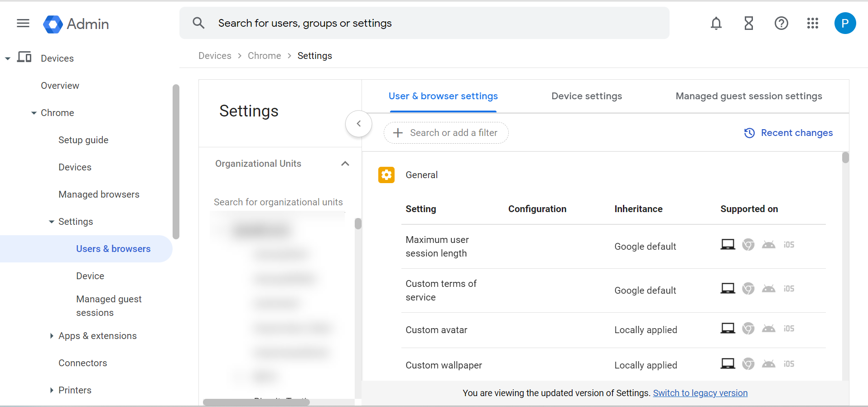Screen dimensions: 868x407
Task: Collapse the Organizational Units panel chevron
Action: click(x=345, y=164)
